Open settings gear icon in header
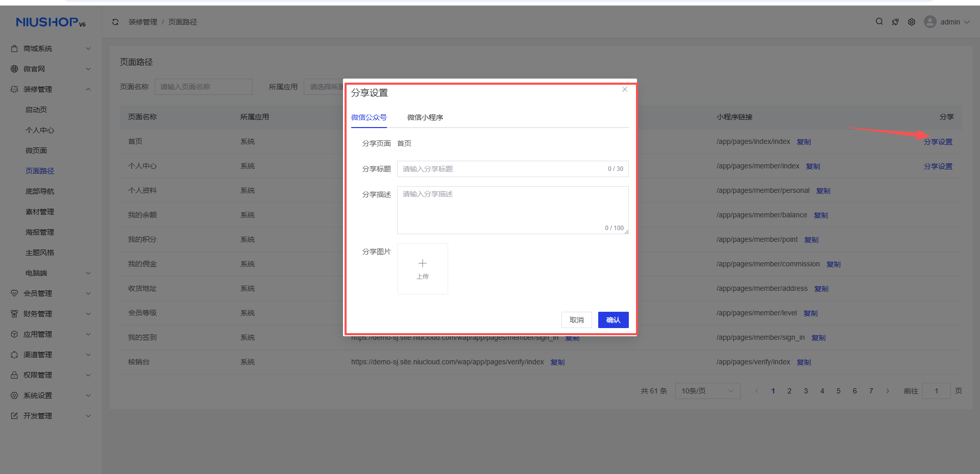This screenshot has width=980, height=474. coord(912,22)
